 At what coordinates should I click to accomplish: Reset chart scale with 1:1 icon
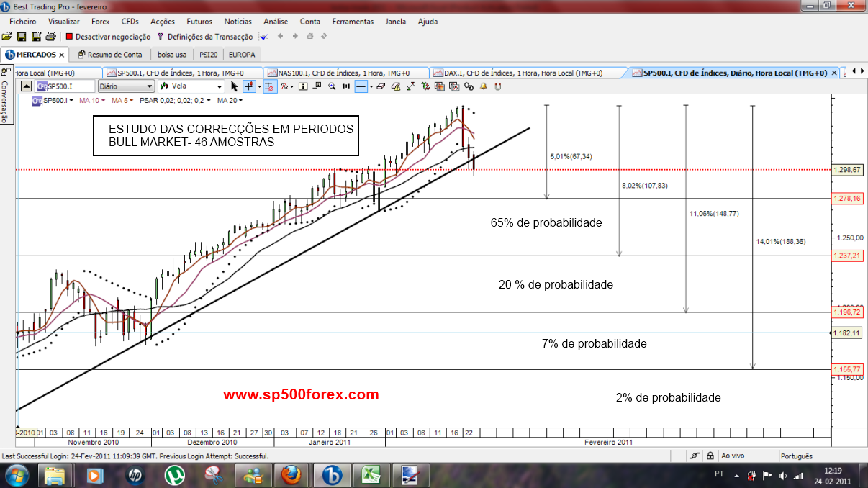346,86
